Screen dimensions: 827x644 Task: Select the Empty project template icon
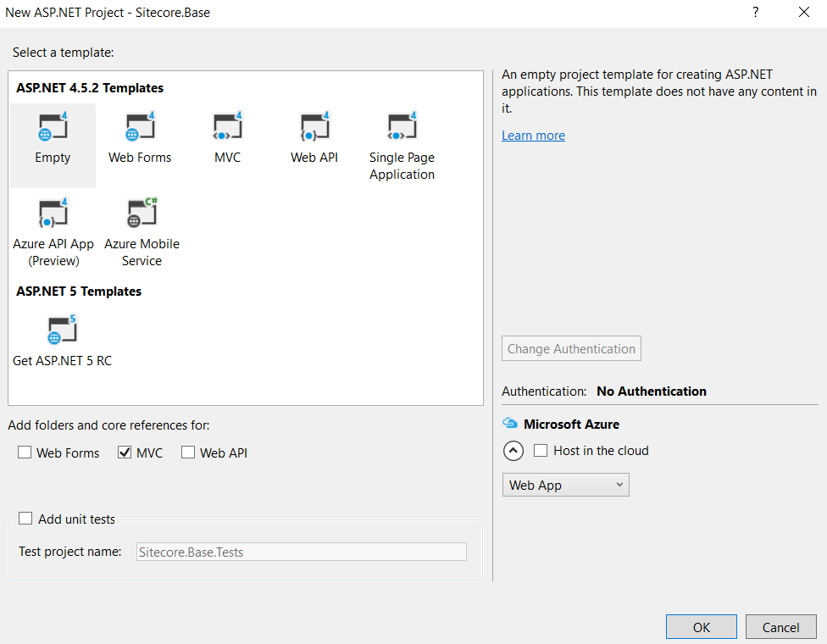(53, 128)
